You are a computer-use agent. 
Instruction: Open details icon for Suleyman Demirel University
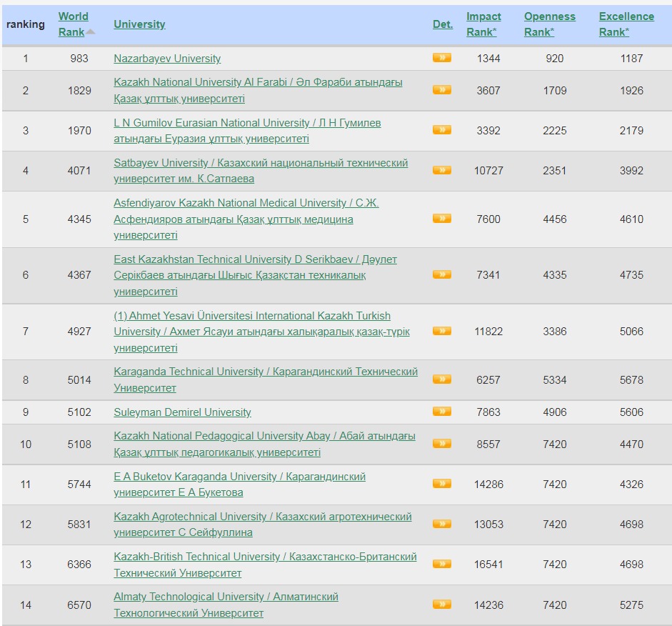coord(441,412)
